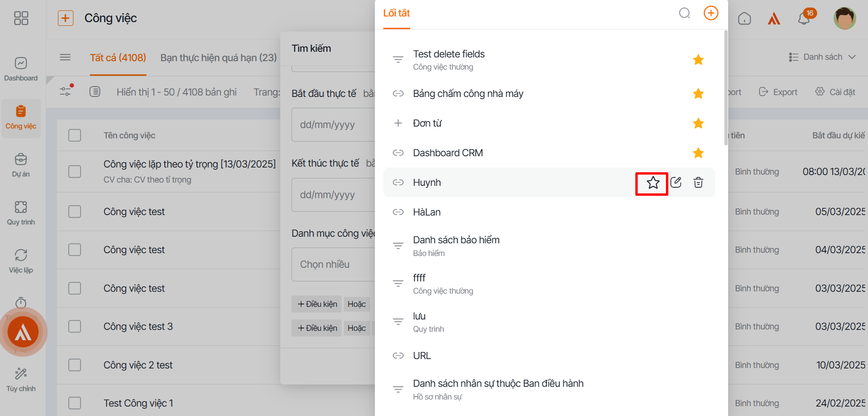Click the search icon in Lối tắt panel
Viewport: 868px width, 416px height.
click(x=684, y=13)
